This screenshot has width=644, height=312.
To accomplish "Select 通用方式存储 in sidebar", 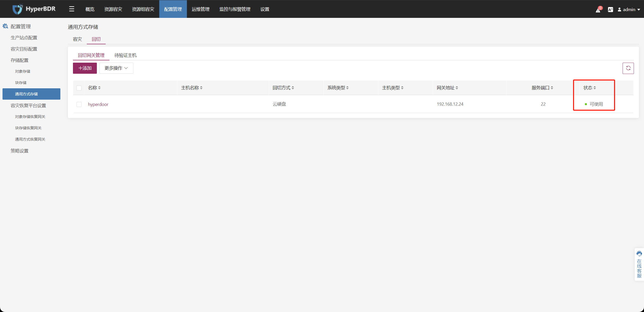I will pos(31,94).
